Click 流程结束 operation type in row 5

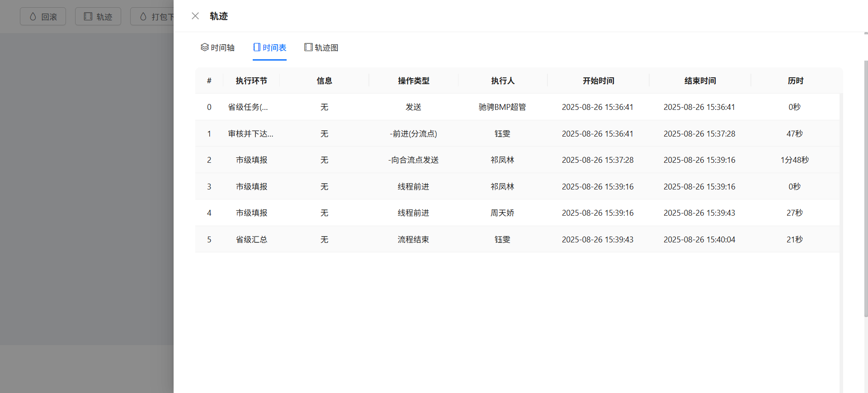pyautogui.click(x=413, y=240)
